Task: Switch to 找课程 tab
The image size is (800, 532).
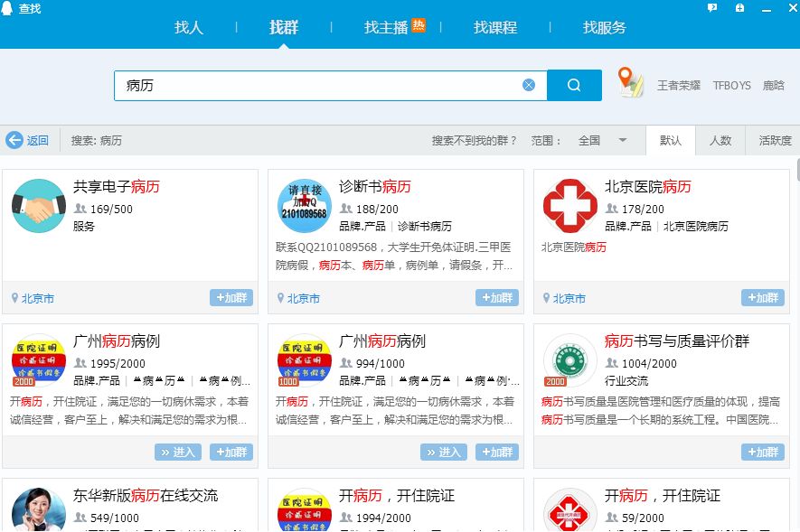Action: tap(495, 27)
